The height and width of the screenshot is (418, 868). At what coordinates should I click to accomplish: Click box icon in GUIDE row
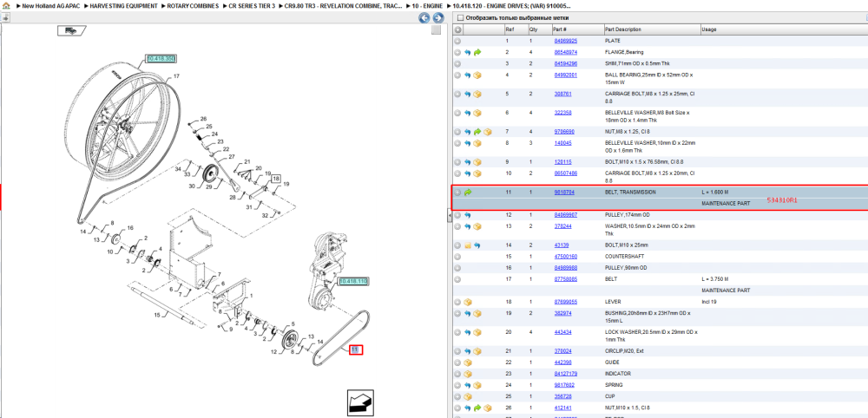point(467,362)
